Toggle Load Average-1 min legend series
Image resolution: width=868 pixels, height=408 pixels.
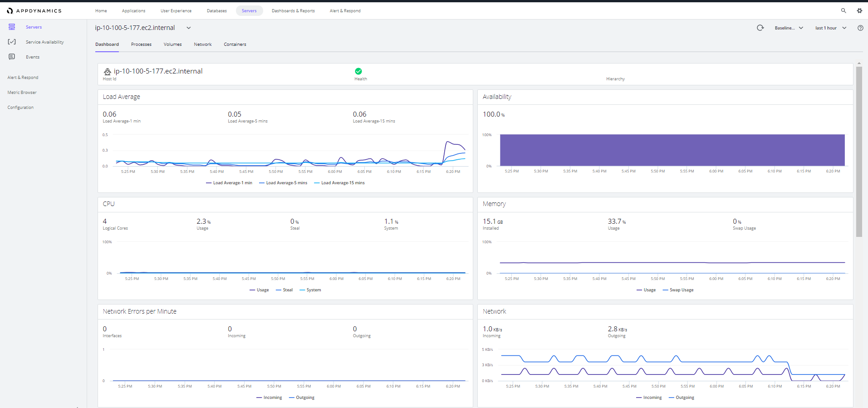pyautogui.click(x=229, y=183)
